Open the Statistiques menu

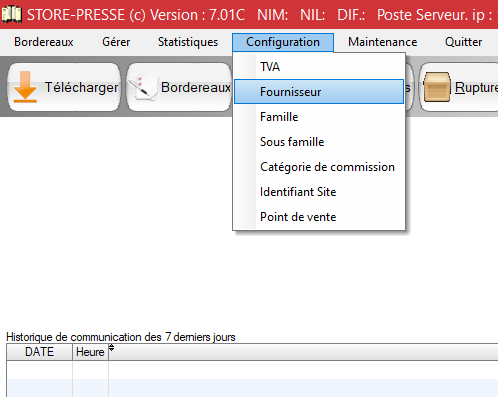click(188, 42)
